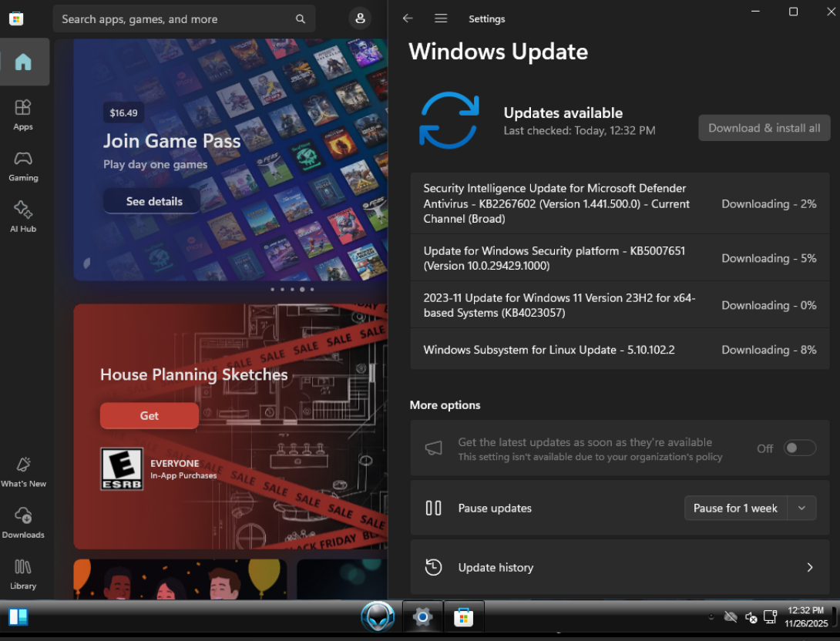Click 'Downloading - 5%' status text
Screen dimensions: 840x641
coord(769,258)
